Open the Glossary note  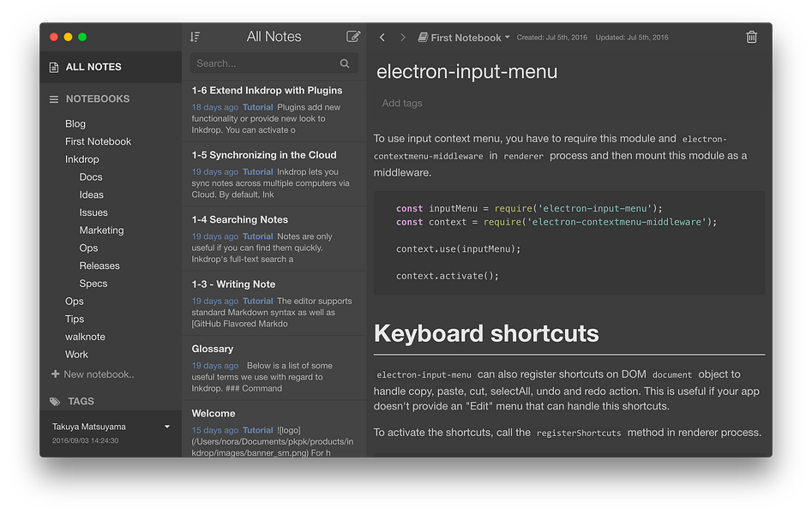pos(274,368)
